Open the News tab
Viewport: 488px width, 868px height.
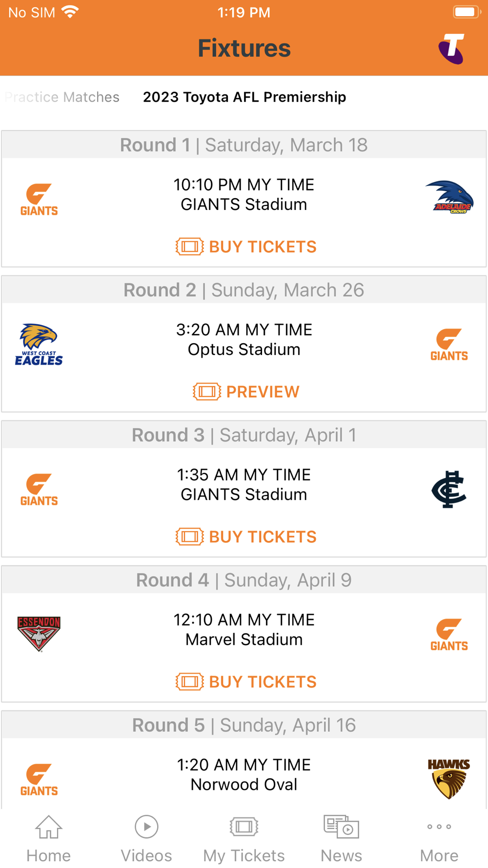point(342,839)
